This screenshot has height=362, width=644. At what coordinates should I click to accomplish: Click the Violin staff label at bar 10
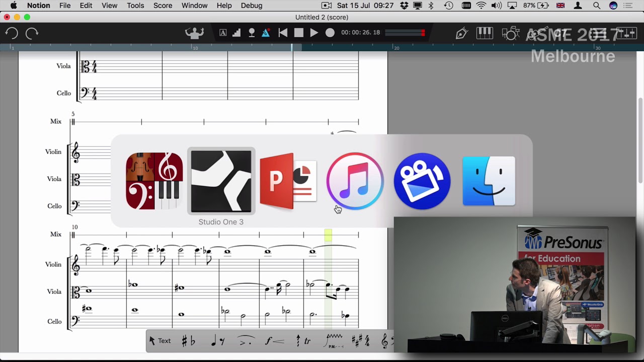[x=53, y=264]
